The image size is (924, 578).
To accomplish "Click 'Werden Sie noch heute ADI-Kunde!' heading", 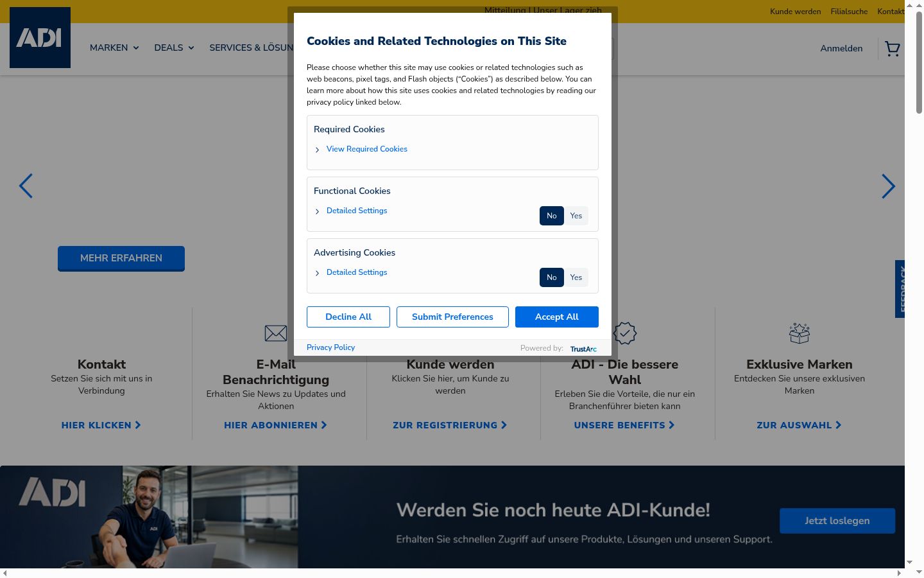I will (x=553, y=510).
